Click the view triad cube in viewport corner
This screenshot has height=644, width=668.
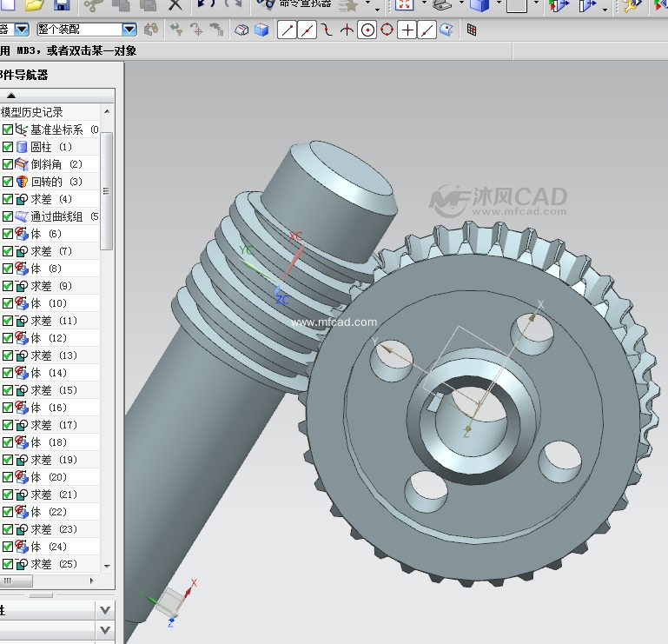coord(169,601)
